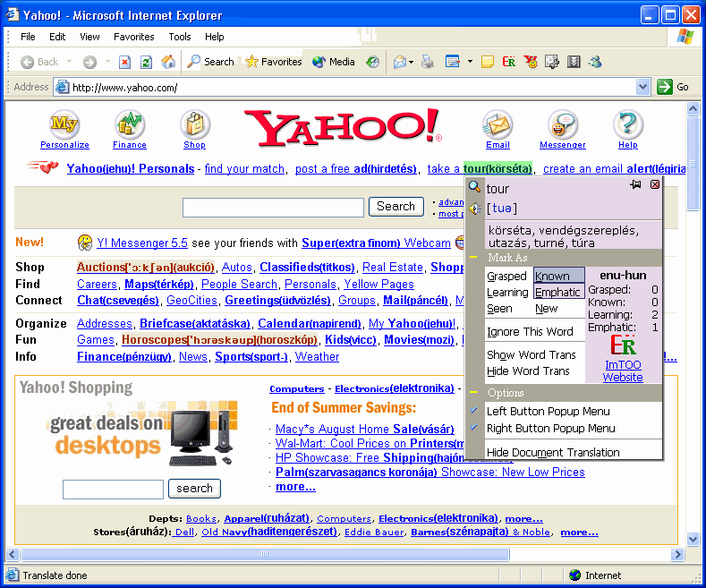The height and width of the screenshot is (588, 706).
Task: Click the Yahoo main Search button
Action: tap(396, 207)
